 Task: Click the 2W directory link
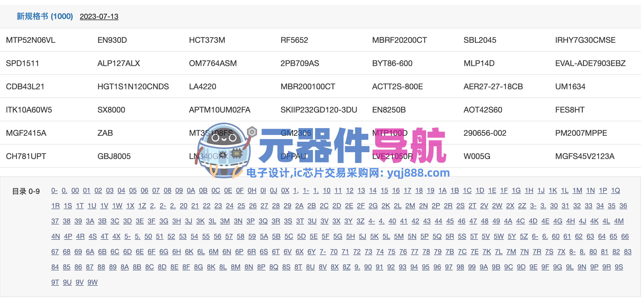coord(497,206)
